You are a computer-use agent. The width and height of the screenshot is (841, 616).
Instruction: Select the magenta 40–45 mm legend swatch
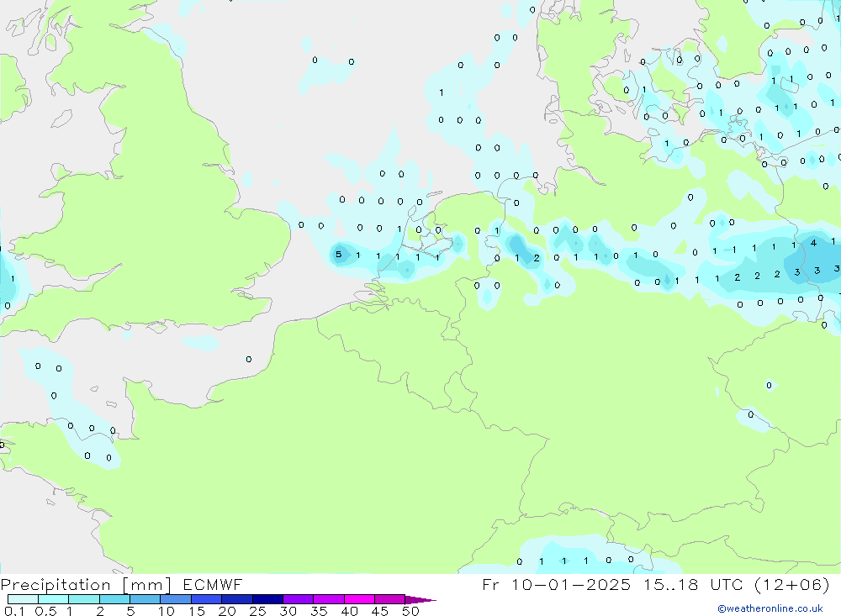[x=359, y=599]
